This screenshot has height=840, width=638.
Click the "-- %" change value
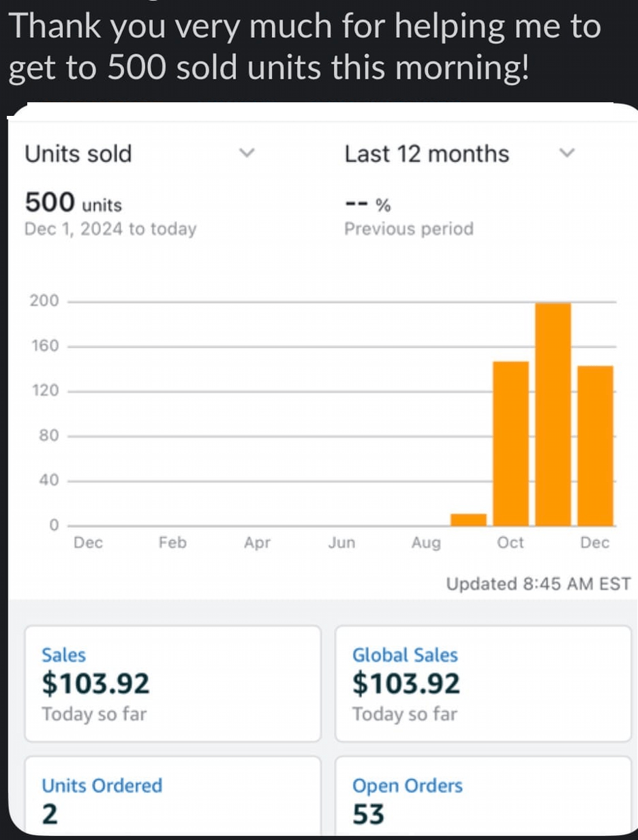tap(368, 204)
